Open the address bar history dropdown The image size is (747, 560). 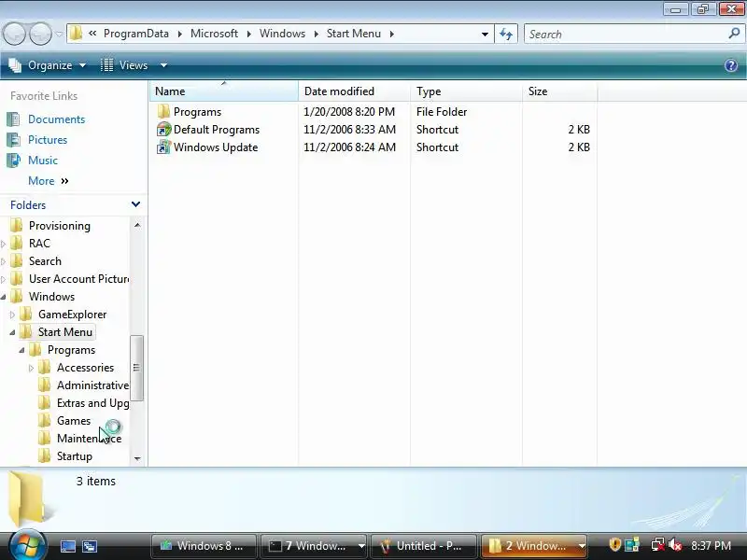485,34
